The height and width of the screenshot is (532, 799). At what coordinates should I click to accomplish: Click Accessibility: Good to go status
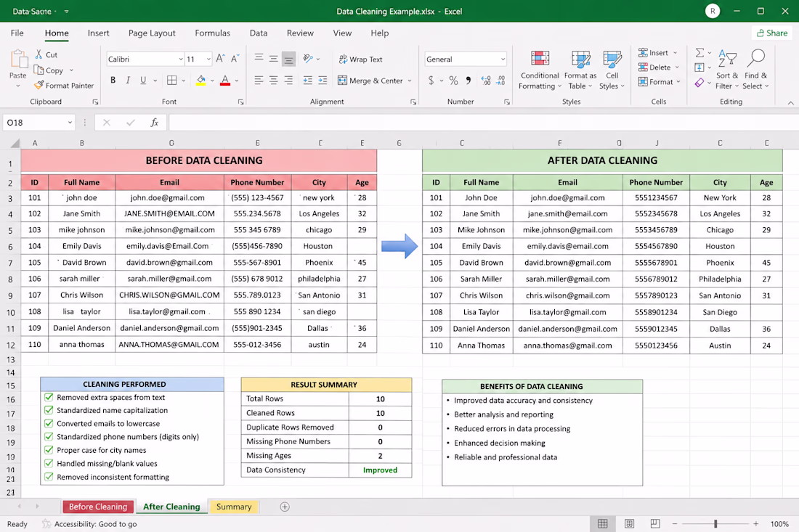[x=89, y=524]
